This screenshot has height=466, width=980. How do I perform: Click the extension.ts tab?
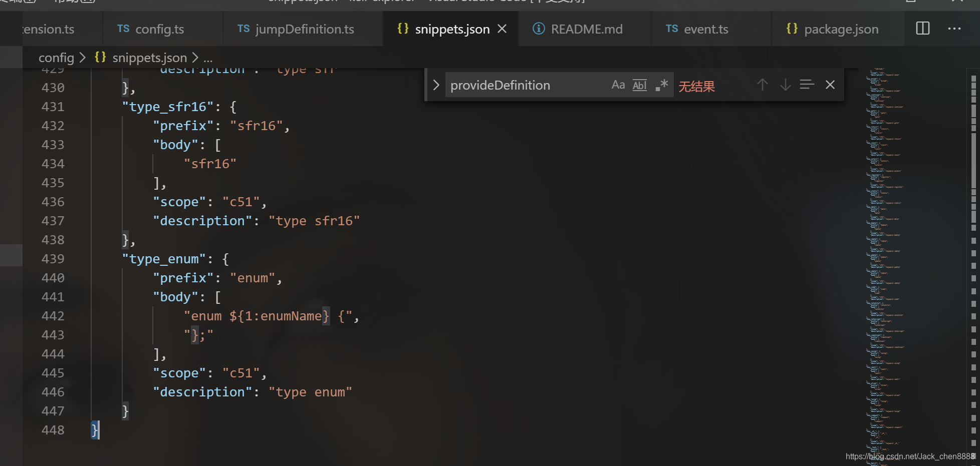click(x=49, y=29)
